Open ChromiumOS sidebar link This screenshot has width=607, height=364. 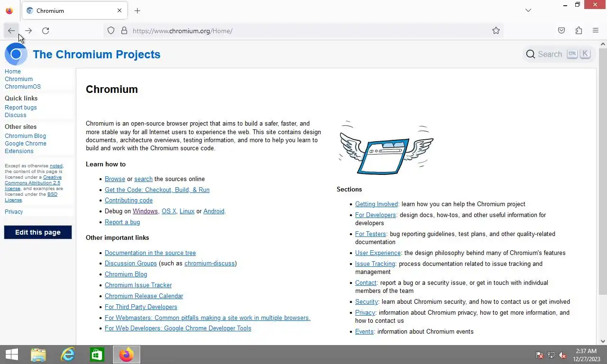pos(23,87)
